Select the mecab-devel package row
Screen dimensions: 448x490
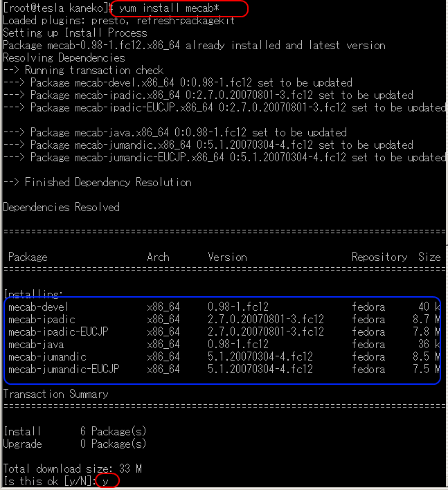click(x=224, y=307)
